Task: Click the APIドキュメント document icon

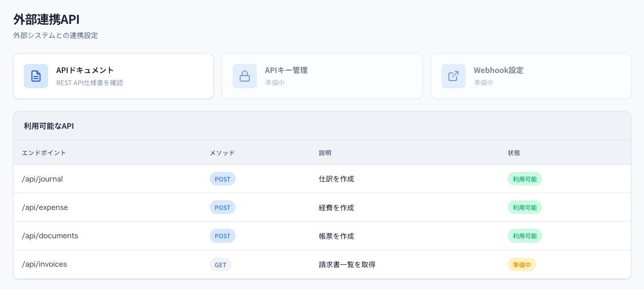Action: (x=36, y=76)
